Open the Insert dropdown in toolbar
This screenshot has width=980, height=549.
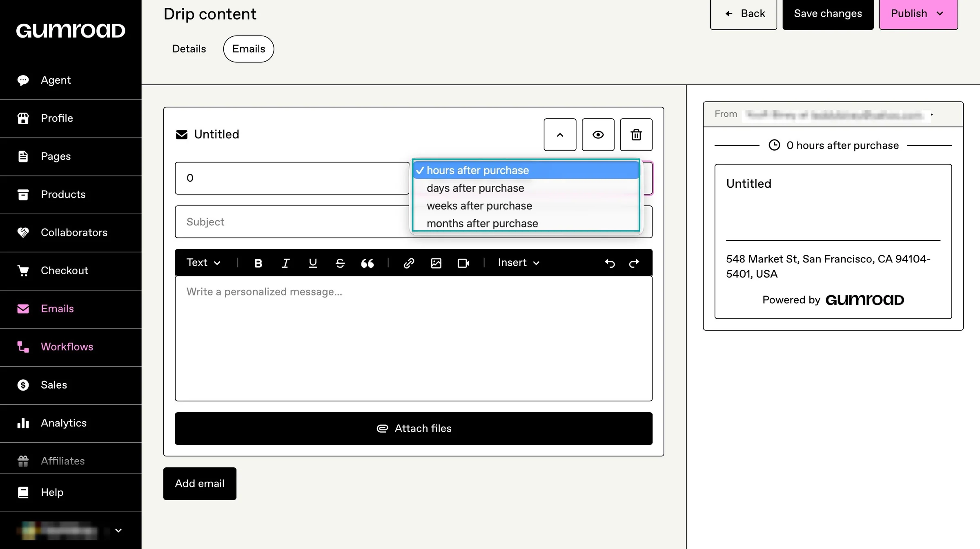coord(519,263)
